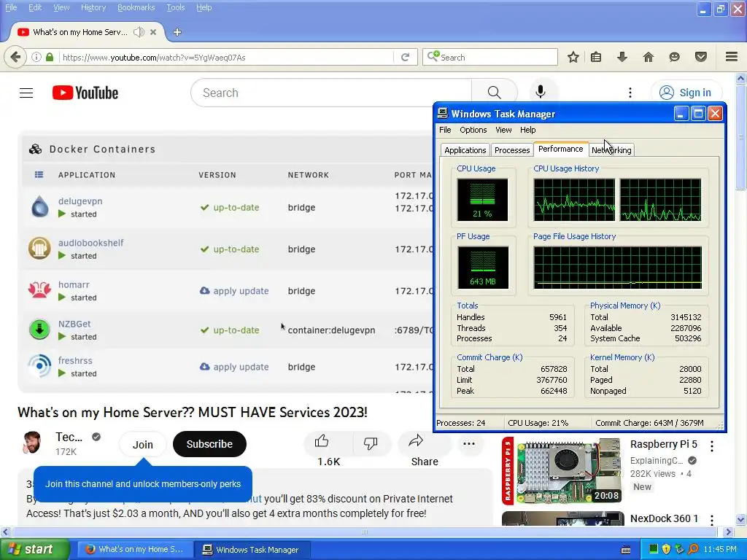Open the YouTube guide hamburger menu
The height and width of the screenshot is (560, 747).
[x=26, y=93]
